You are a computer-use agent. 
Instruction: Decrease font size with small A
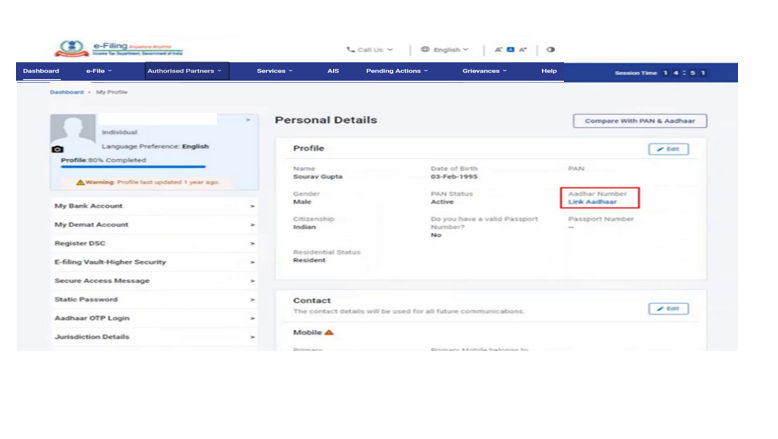pos(498,49)
